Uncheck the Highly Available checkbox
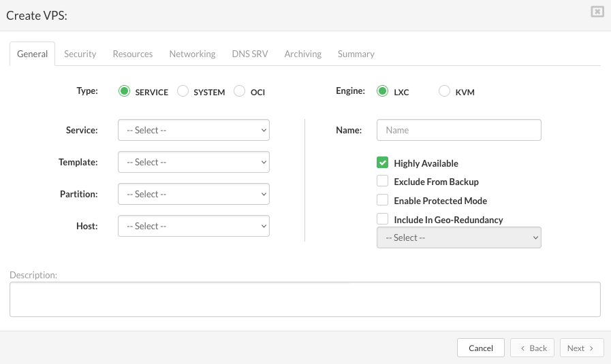Image resolution: width=611 pixels, height=364 pixels. tap(382, 163)
